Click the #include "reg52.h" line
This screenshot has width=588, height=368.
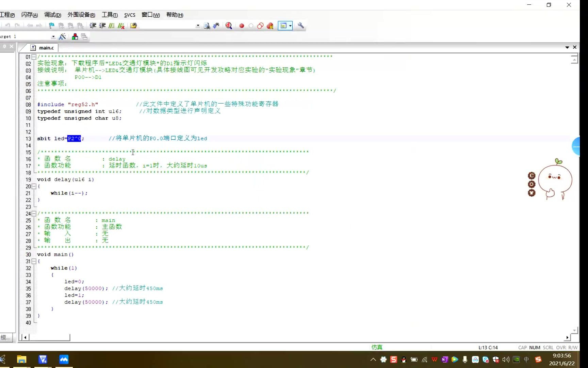click(x=68, y=104)
